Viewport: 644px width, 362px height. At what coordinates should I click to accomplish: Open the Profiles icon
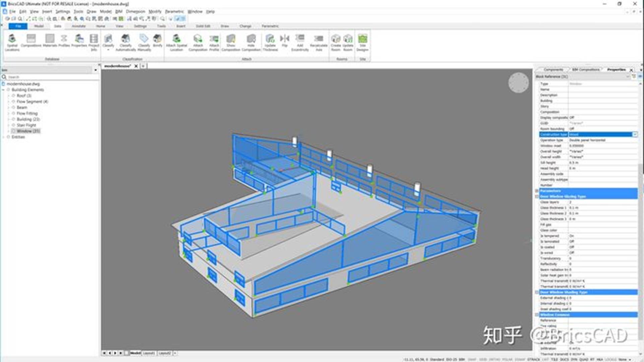click(x=64, y=41)
